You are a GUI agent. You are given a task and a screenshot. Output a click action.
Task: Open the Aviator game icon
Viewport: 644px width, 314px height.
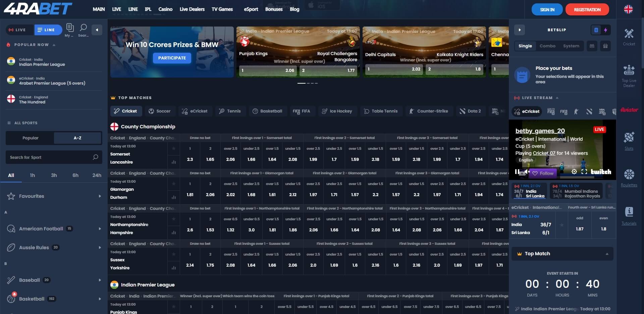629,110
